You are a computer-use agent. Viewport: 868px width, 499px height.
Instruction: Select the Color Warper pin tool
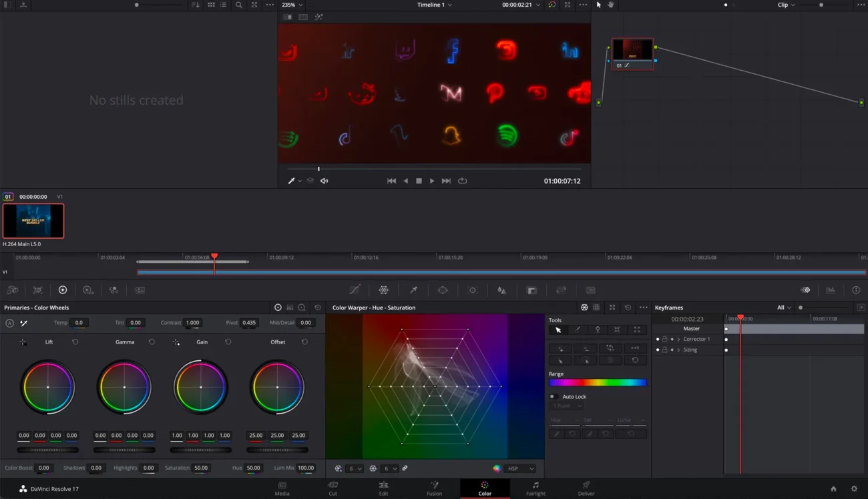click(598, 330)
